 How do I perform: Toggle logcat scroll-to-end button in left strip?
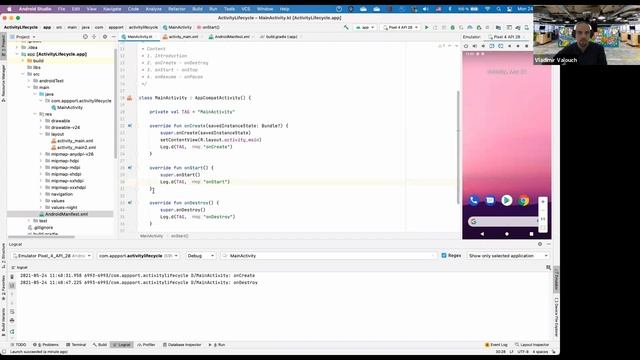click(12, 286)
